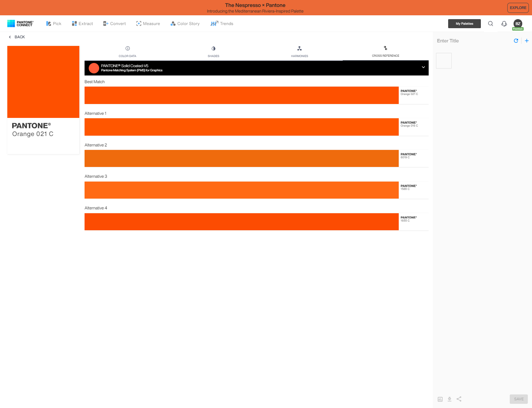Add a new palette with plus icon
532x408 pixels.
pyautogui.click(x=527, y=41)
